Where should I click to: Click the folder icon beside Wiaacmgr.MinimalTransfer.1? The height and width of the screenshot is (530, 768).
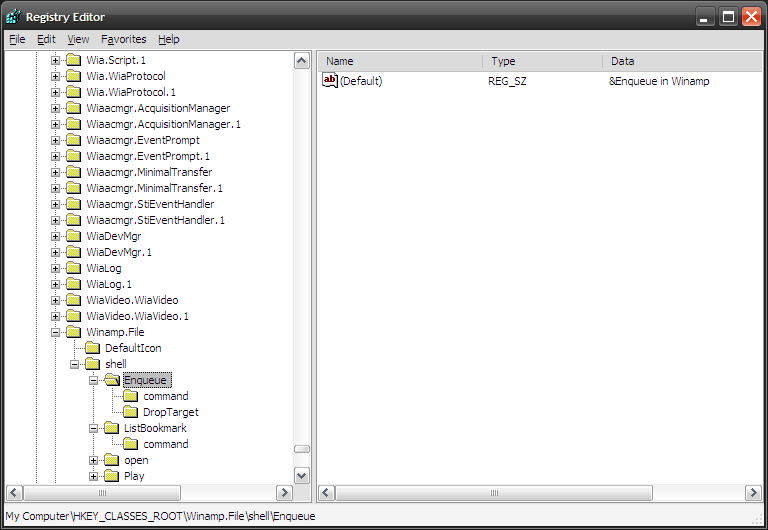point(73,188)
